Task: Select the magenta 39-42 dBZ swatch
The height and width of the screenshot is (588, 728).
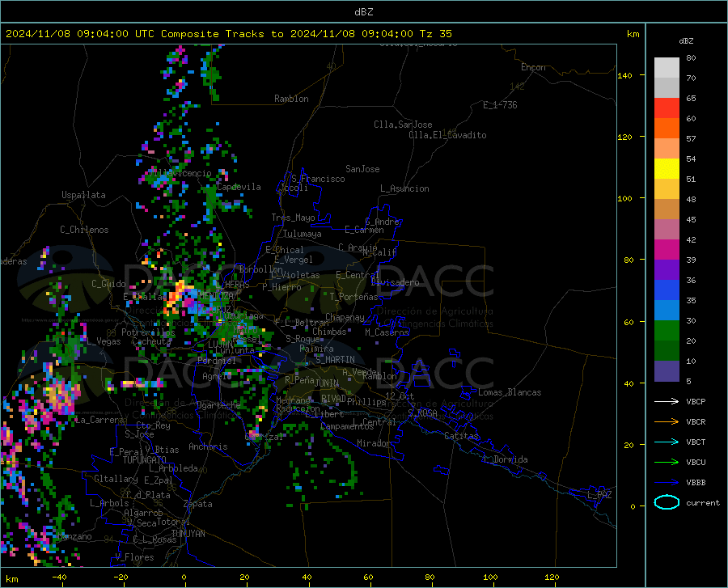Action: 667,250
